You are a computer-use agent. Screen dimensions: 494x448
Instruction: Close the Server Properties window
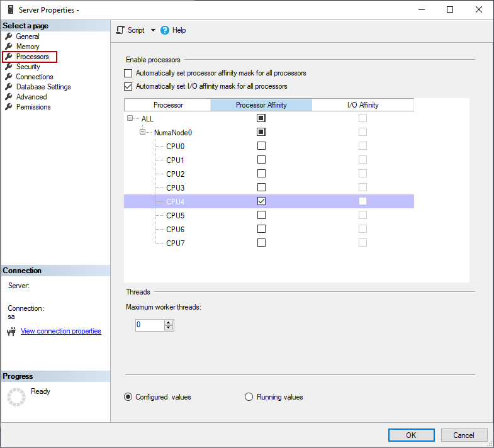pyautogui.click(x=479, y=9)
